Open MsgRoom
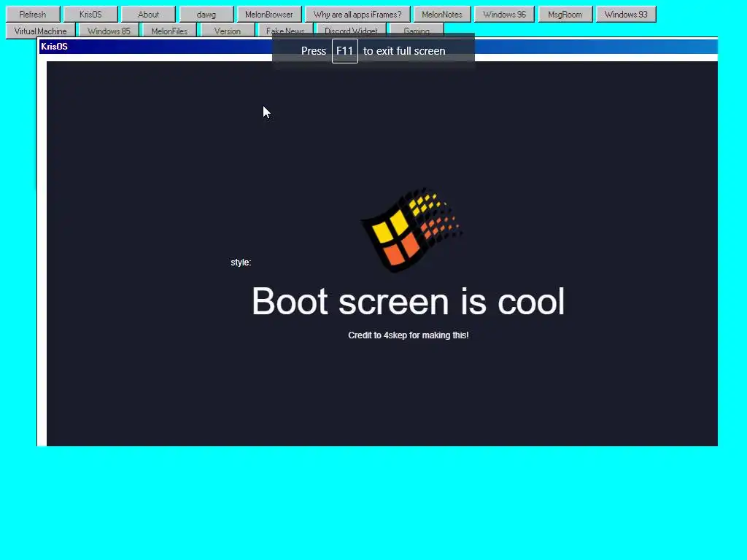The width and height of the screenshot is (747, 560). (x=565, y=15)
